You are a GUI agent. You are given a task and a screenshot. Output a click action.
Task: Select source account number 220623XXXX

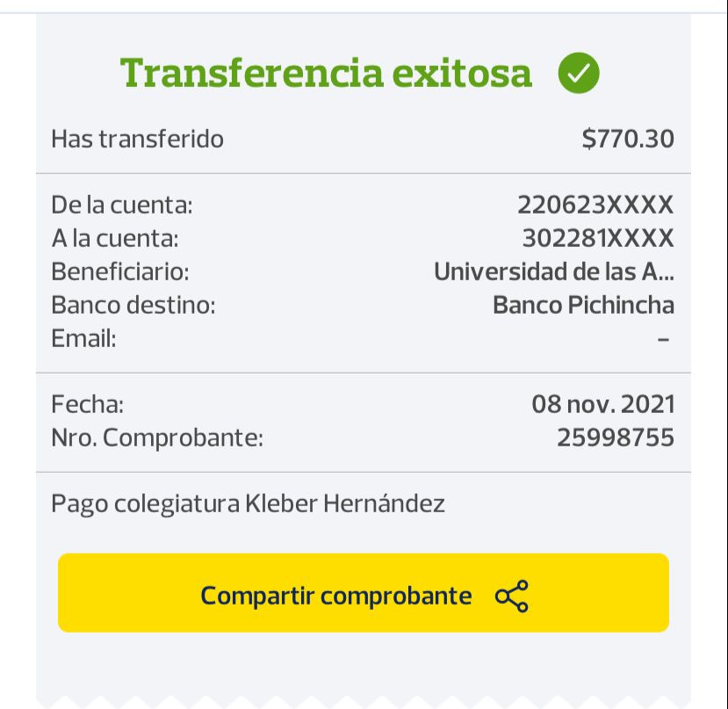(595, 205)
